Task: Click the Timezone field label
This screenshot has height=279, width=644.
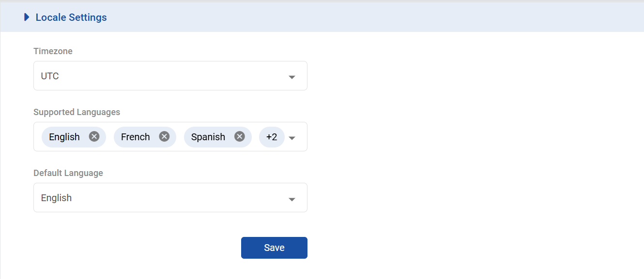Action: (x=53, y=51)
